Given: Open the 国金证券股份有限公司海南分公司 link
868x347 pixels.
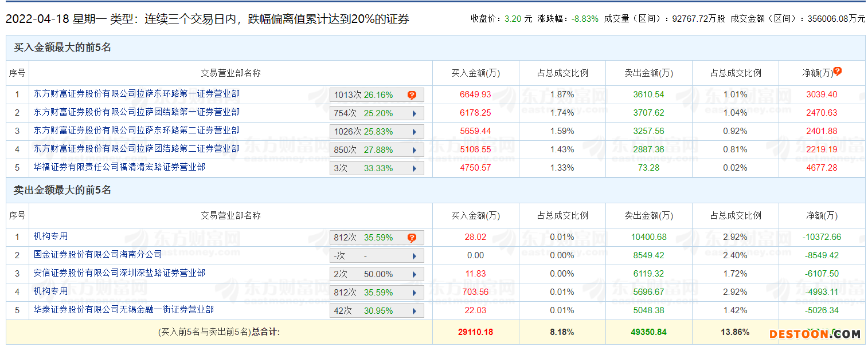Looking at the screenshot, I should [97, 255].
